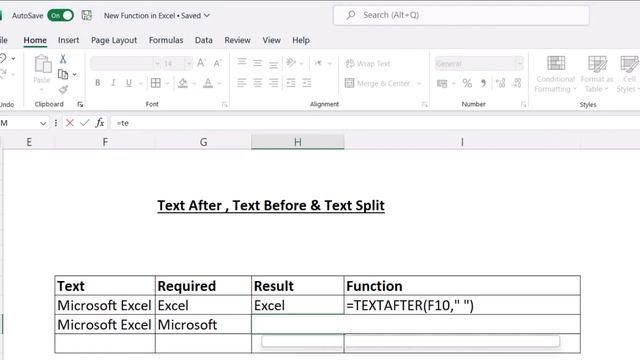Image resolution: width=640 pixels, height=360 pixels.
Task: Click Increase Indent icon
Action: coord(307,83)
